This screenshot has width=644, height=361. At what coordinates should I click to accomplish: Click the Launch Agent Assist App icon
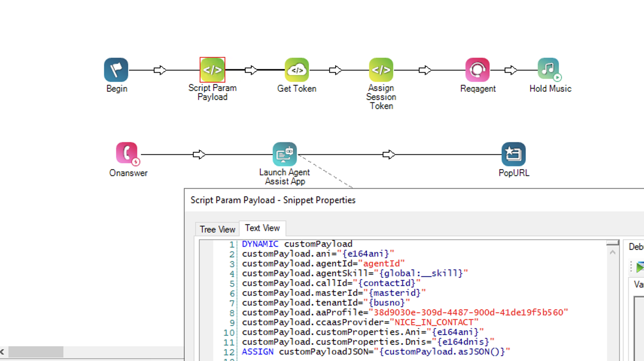pos(284,154)
